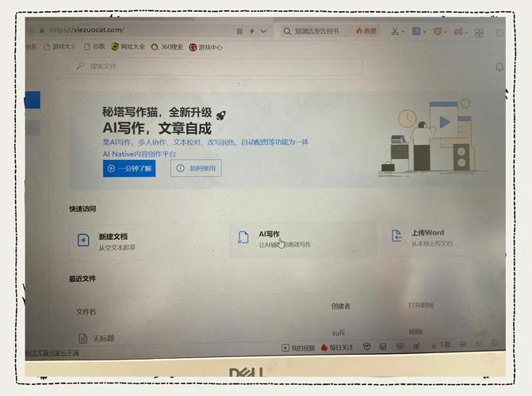This screenshot has width=532, height=396.
Task: Click the 一分钟了解 blue button
Action: (x=129, y=169)
